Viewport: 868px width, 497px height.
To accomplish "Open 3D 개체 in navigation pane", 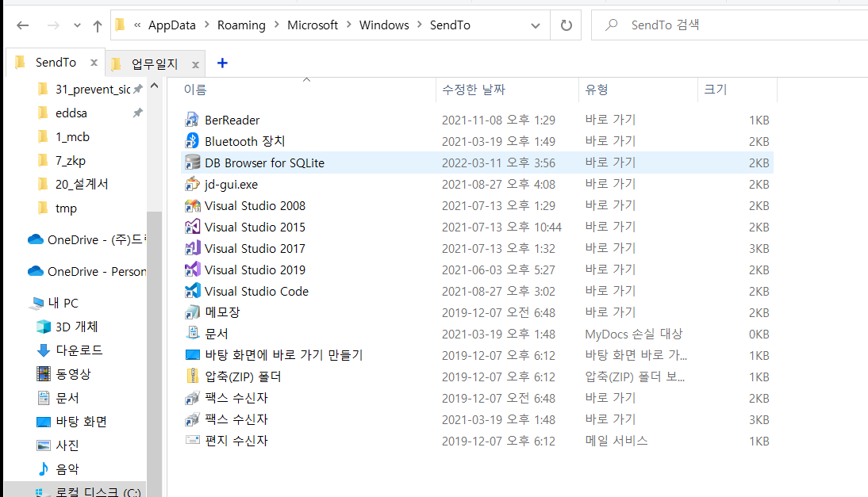I will [x=67, y=327].
